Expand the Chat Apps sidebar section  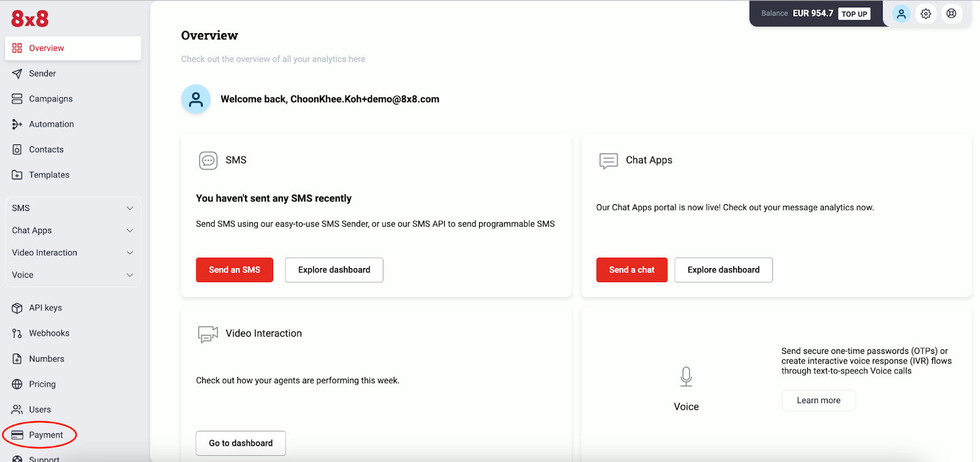click(73, 231)
